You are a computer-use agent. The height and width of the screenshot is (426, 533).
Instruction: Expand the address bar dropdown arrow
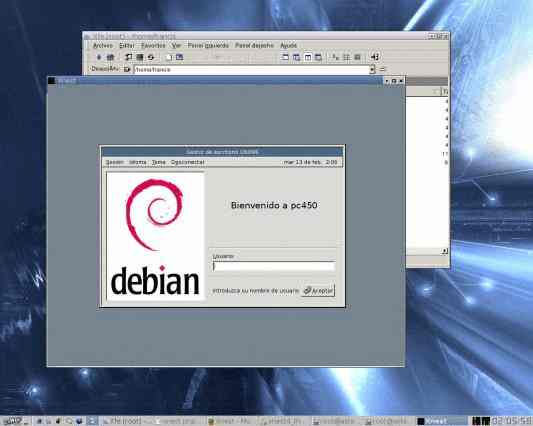click(372, 69)
